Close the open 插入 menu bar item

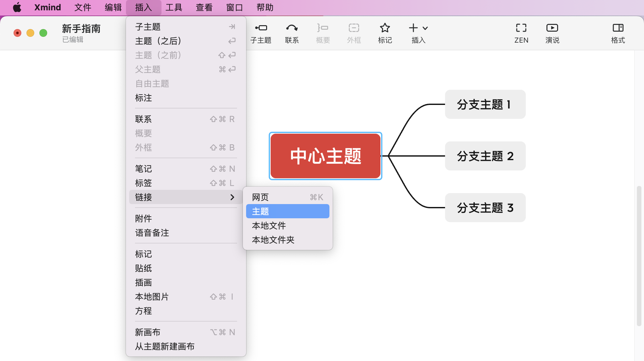(143, 7)
